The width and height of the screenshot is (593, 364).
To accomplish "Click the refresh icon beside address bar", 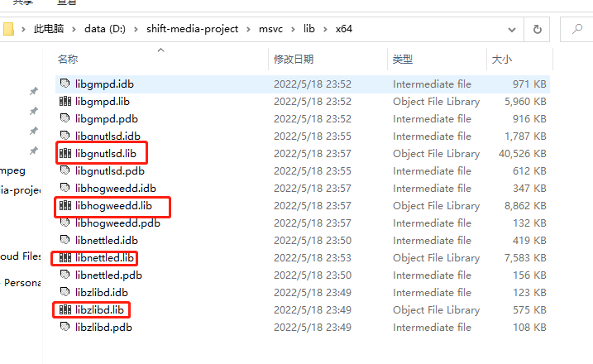I will [537, 29].
